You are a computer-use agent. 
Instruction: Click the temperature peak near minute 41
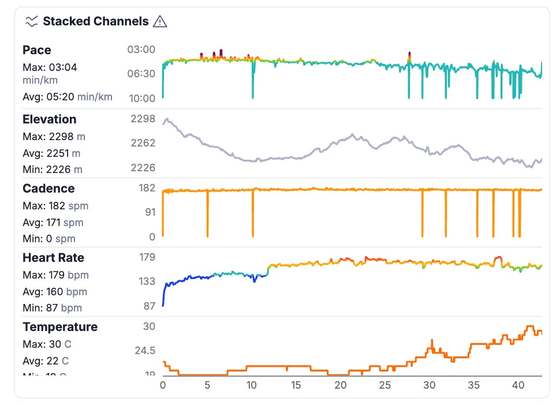(530, 328)
